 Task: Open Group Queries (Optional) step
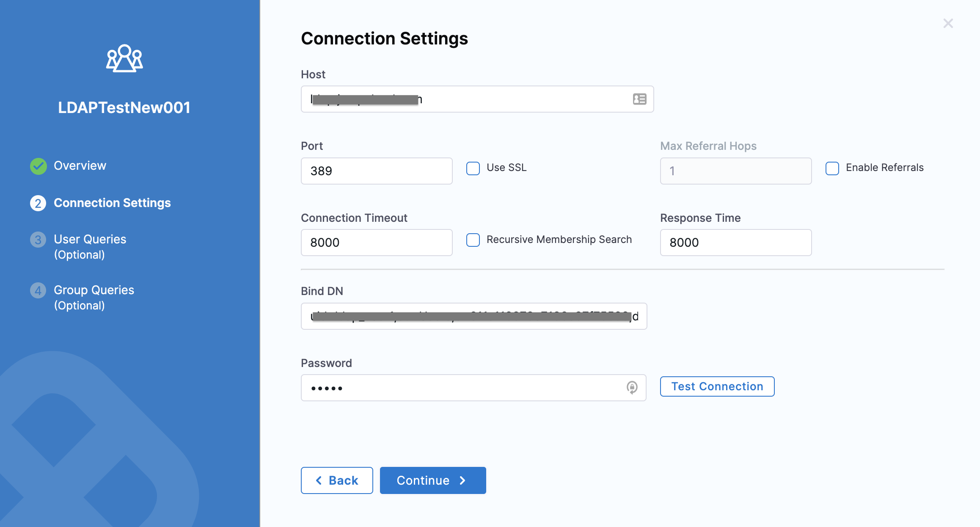94,297
